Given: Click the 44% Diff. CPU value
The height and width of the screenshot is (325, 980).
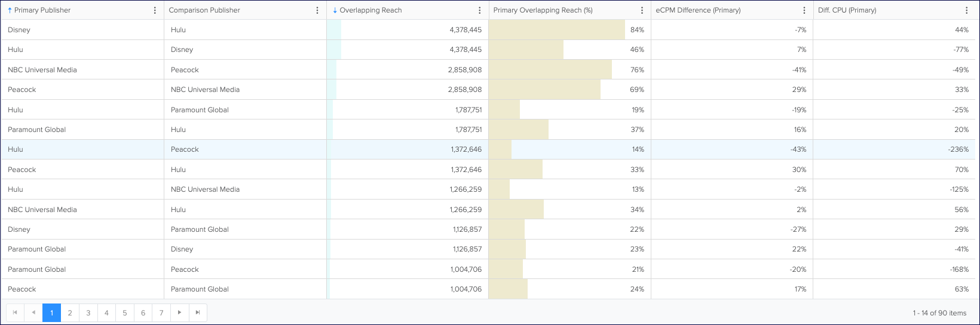Looking at the screenshot, I should 961,30.
